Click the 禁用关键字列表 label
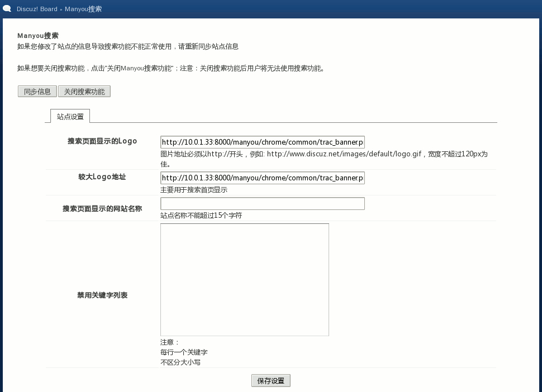 click(x=102, y=295)
